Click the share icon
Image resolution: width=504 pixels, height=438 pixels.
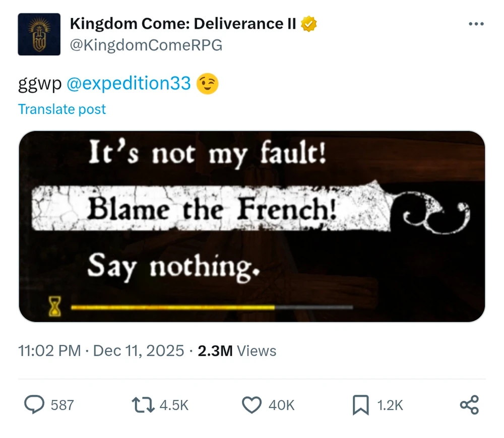(469, 405)
